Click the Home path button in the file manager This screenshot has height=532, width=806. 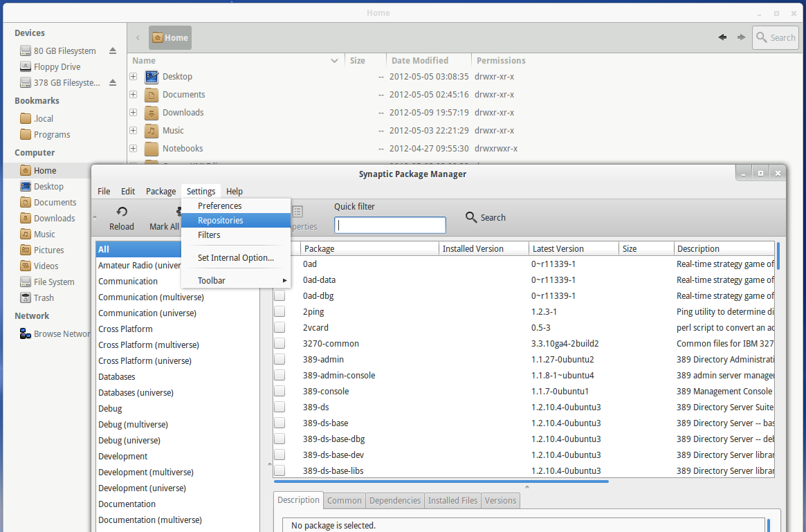(170, 37)
